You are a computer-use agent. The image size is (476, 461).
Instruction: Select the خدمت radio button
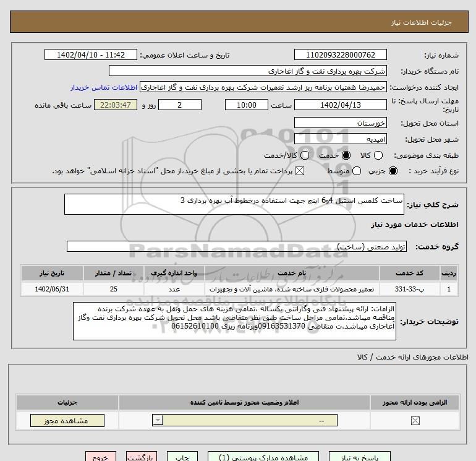(x=346, y=155)
